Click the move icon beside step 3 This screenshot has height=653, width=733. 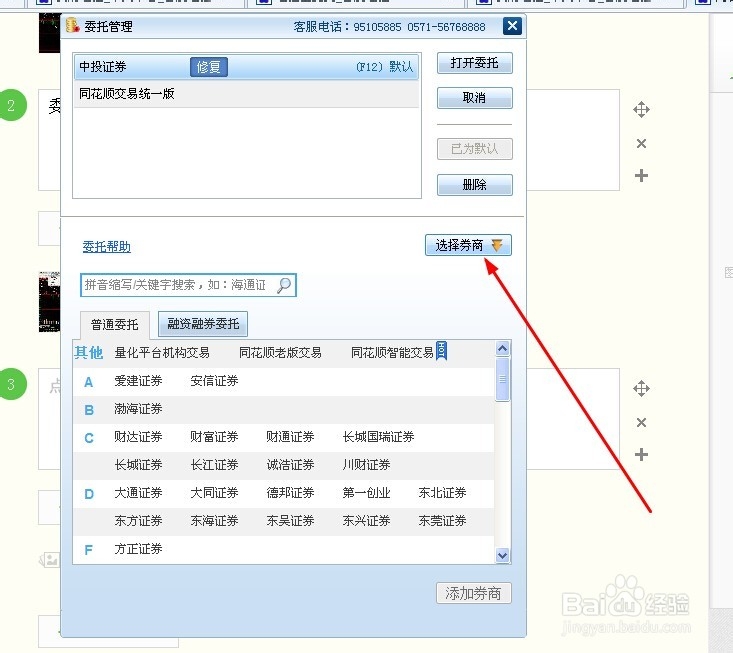pos(641,388)
